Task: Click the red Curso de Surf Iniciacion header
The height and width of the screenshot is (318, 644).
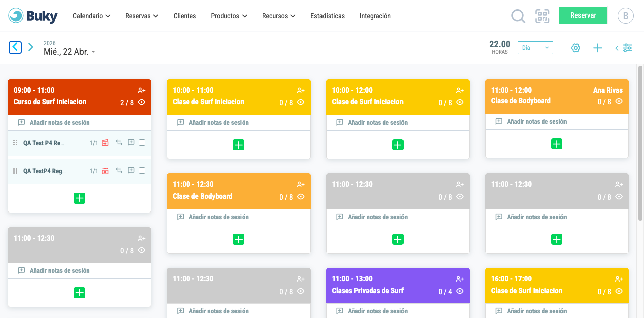Action: coord(79,97)
